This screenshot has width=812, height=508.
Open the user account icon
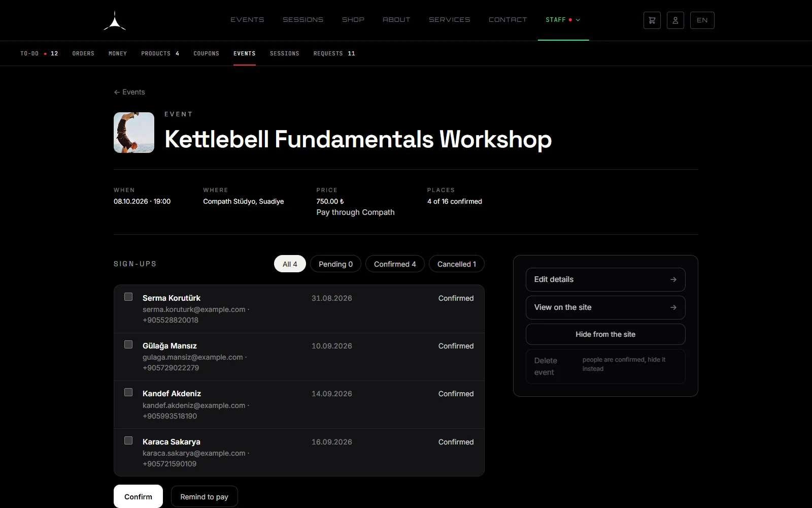[x=675, y=20]
